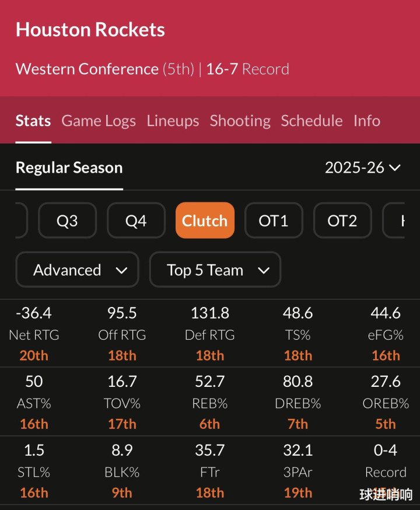420x510 pixels.
Task: Switch to the Lineups tab
Action: coord(173,121)
